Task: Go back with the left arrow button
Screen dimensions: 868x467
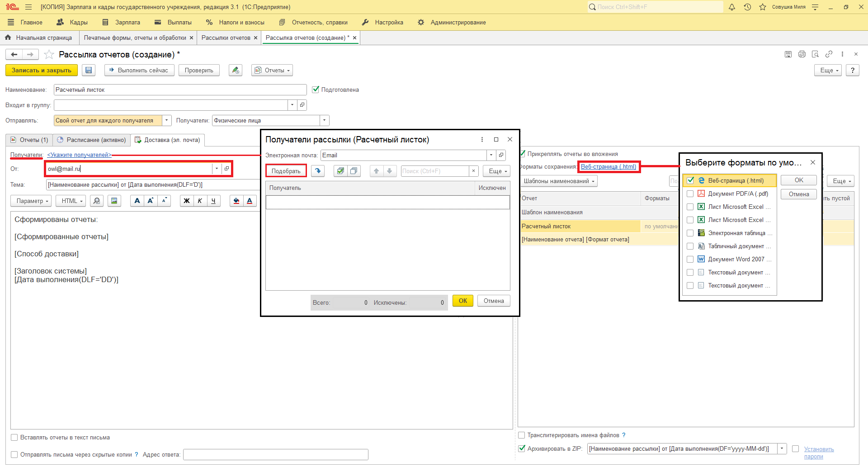Action: pos(14,55)
